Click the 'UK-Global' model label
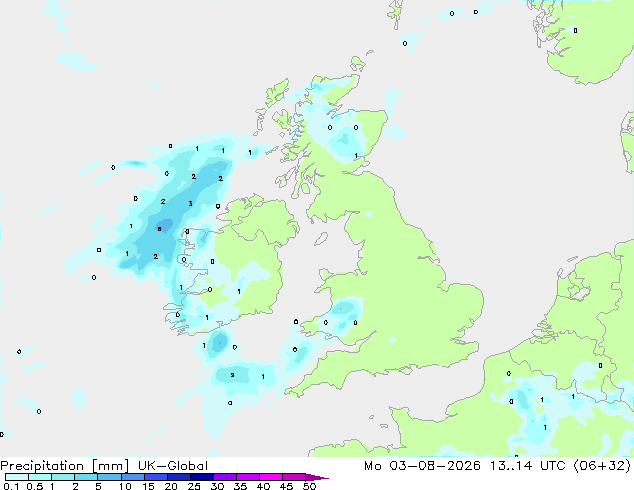634x490 pixels. tap(173, 466)
